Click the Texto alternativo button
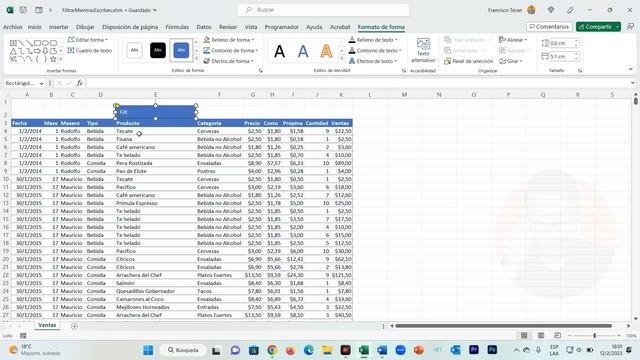Viewport: 640px width, 360px height. (423, 50)
